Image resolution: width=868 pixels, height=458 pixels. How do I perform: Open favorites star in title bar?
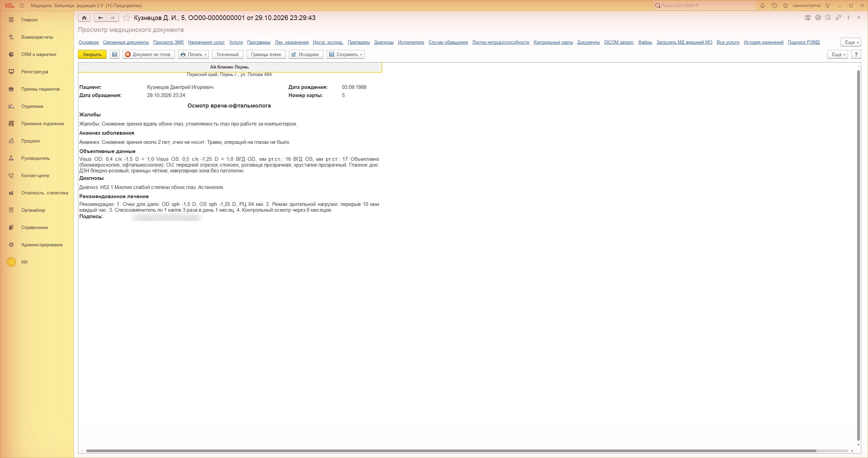786,5
